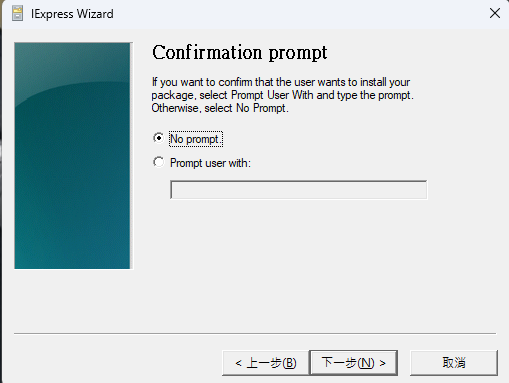Proceed using the 下一步(N) button
Image resolution: width=509 pixels, height=383 pixels.
coord(354,363)
